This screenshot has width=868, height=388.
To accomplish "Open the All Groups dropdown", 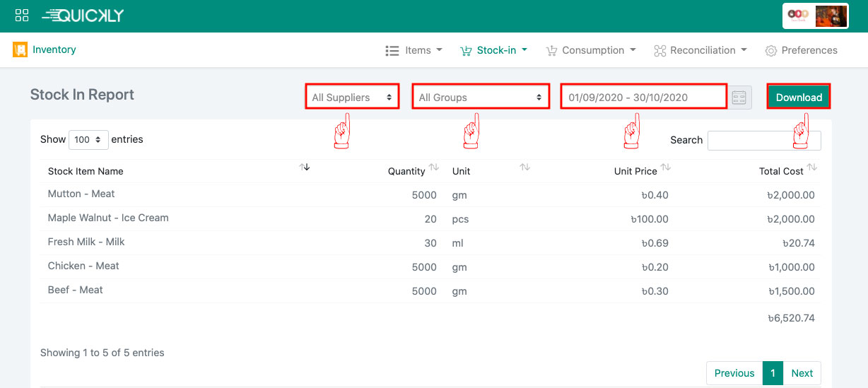I will tap(481, 98).
